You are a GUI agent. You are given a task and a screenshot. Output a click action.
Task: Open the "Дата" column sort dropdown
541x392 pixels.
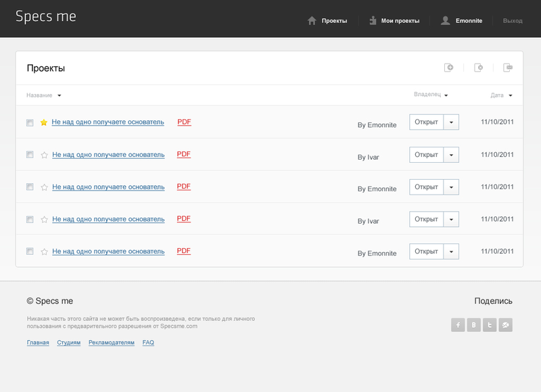(501, 95)
